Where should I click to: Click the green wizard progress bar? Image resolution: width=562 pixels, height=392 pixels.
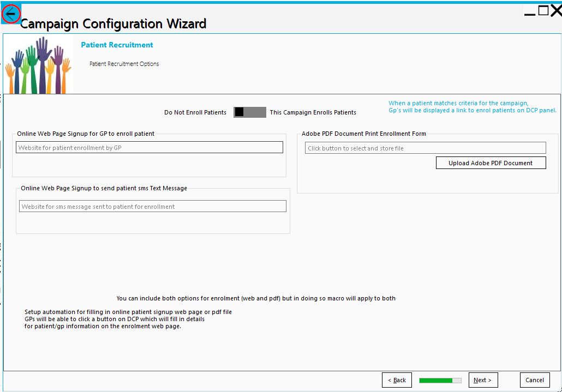tap(440, 380)
